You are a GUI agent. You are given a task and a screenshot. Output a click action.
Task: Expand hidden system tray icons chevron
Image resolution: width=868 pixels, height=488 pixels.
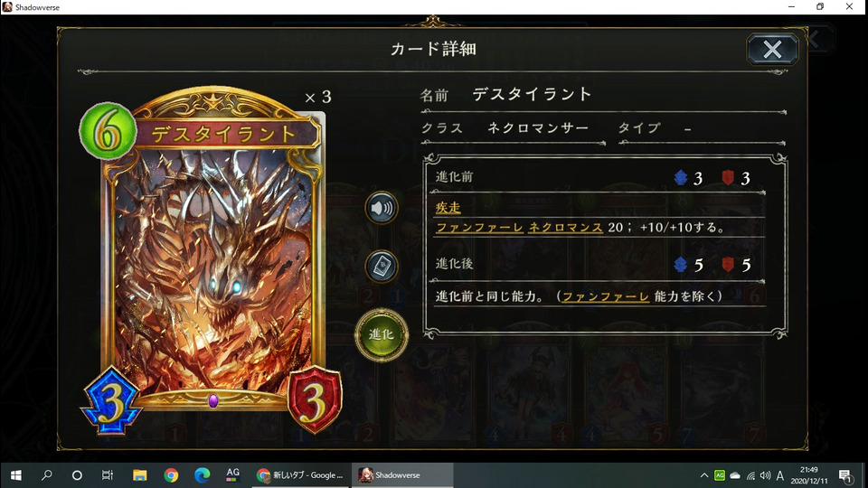pyautogui.click(x=704, y=475)
